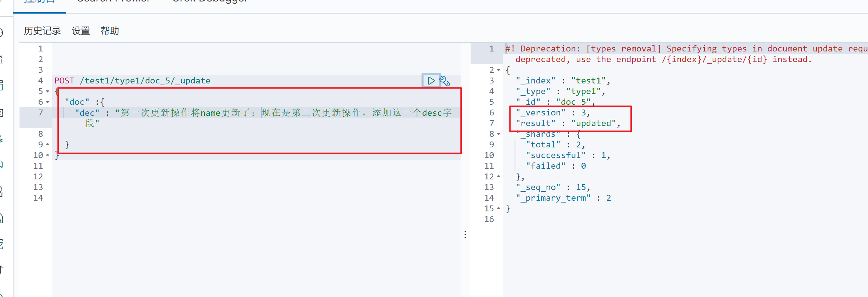Toggle response fold arrow at line 12
868x297 pixels.
pos(499,176)
